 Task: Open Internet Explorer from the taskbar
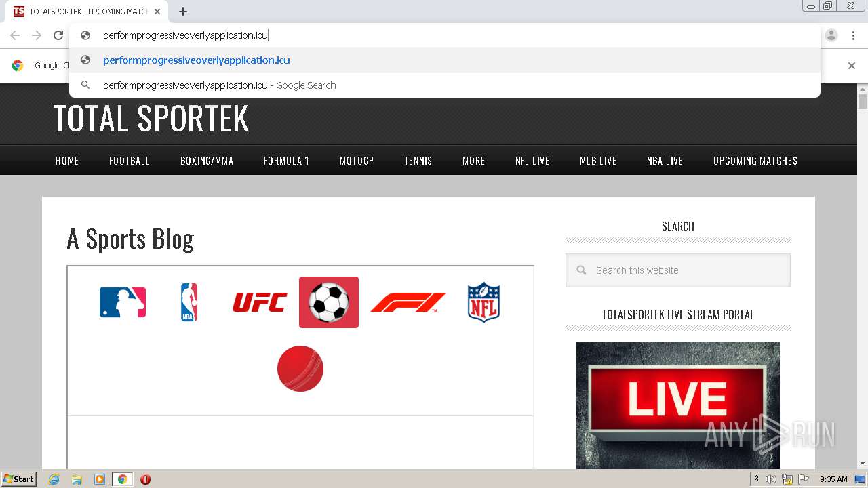(x=54, y=479)
